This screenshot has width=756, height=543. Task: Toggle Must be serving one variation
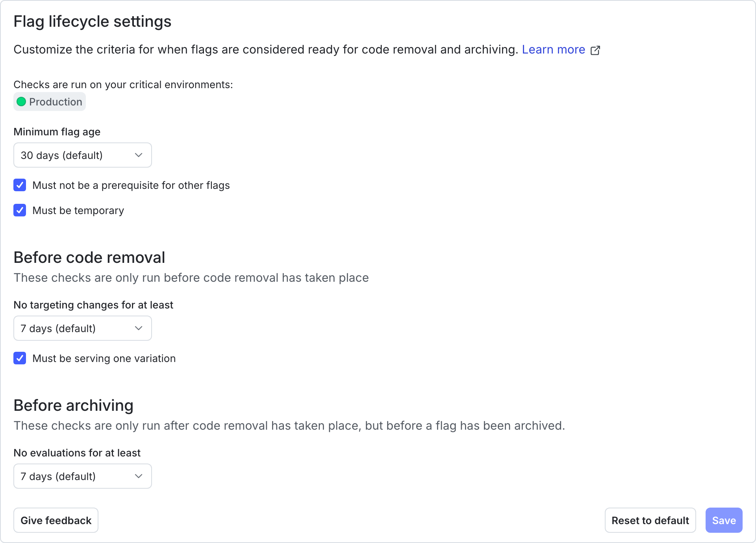coord(20,358)
